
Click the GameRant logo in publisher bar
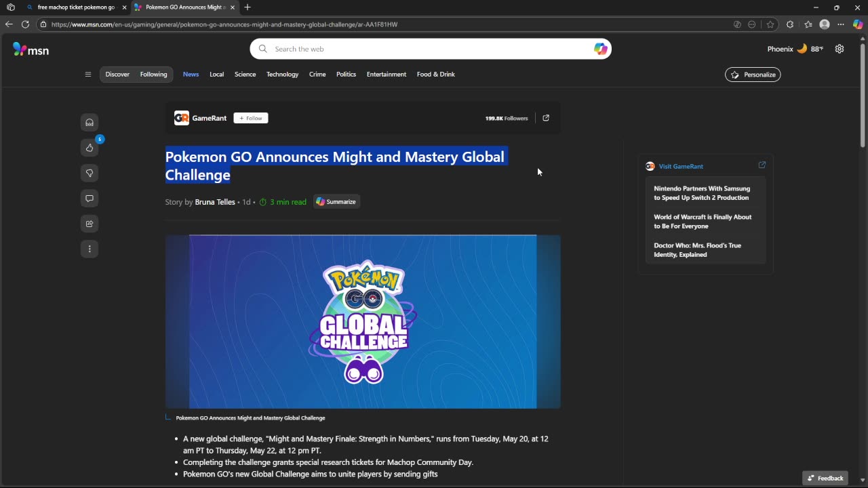(181, 118)
